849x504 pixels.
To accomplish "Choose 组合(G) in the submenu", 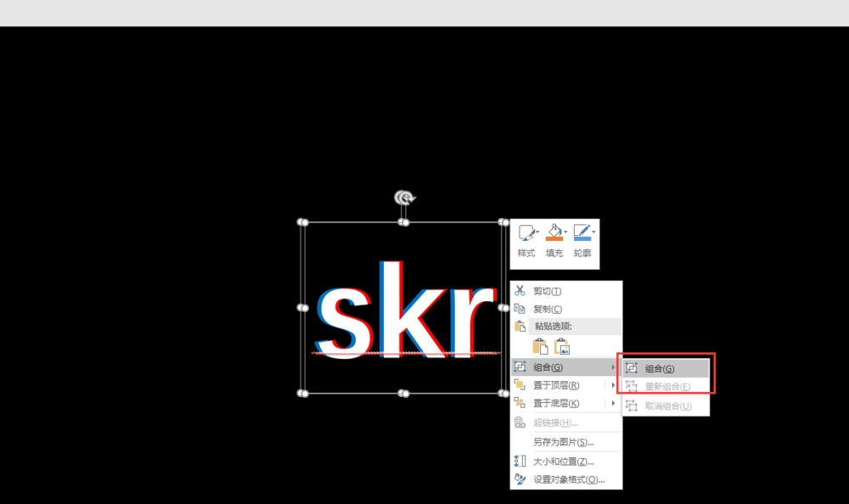I will click(x=662, y=367).
